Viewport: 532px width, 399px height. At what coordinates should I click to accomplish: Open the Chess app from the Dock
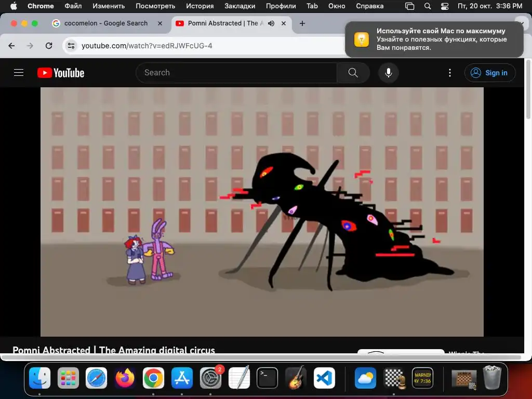[394, 378]
